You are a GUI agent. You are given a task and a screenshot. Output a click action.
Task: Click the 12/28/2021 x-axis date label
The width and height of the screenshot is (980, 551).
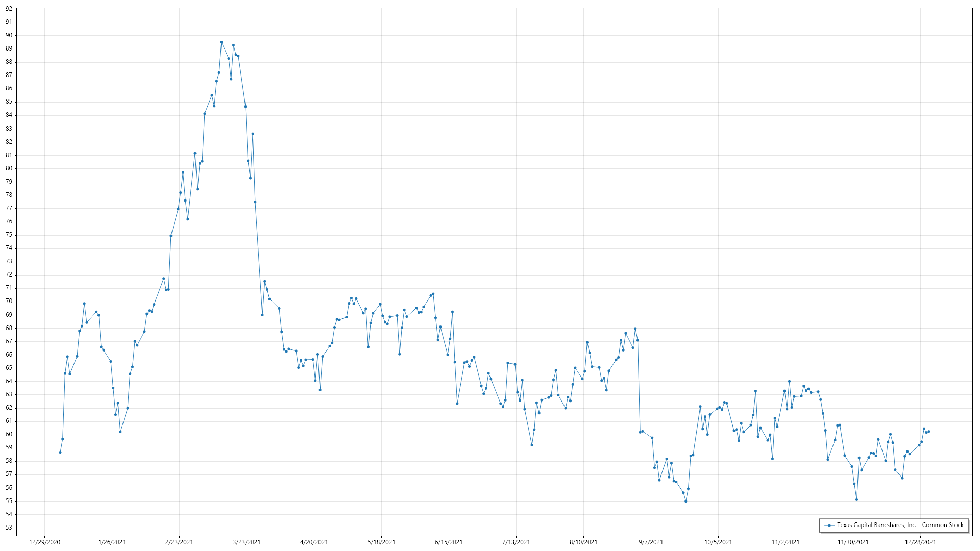coord(920,542)
